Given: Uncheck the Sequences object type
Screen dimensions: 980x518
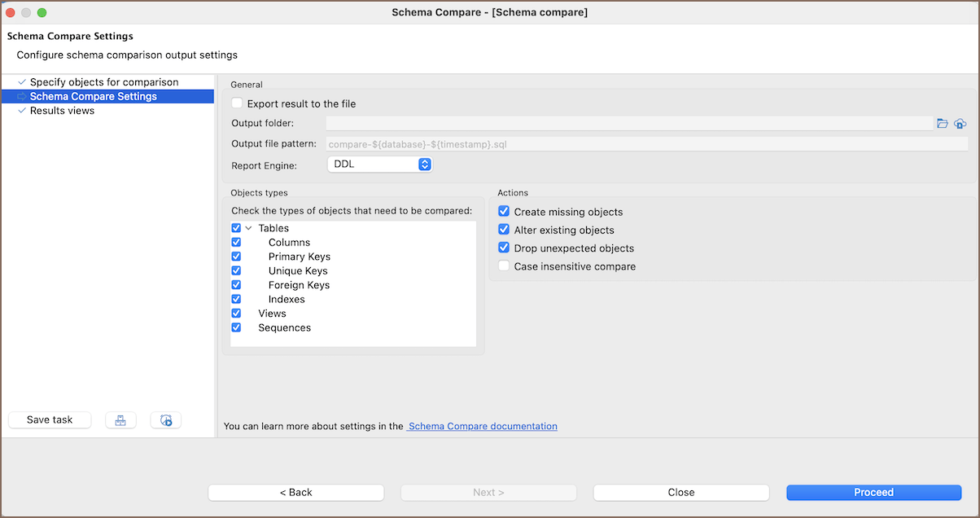Looking at the screenshot, I should click(236, 327).
